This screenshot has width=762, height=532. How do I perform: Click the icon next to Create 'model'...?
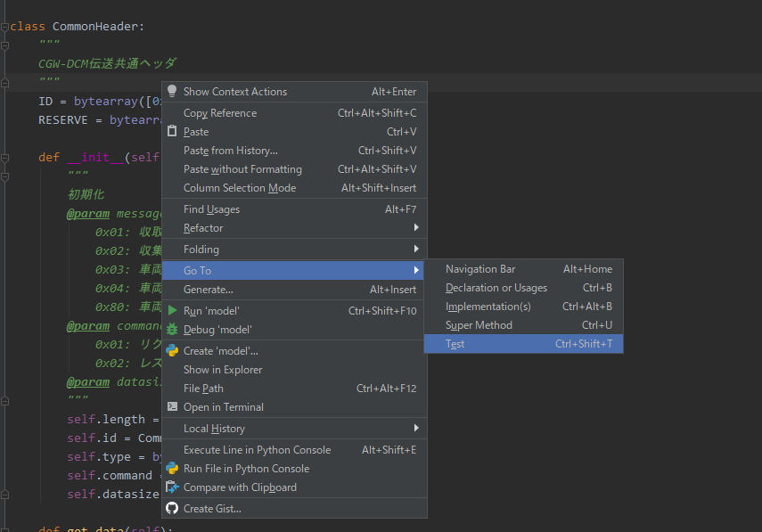(x=171, y=350)
